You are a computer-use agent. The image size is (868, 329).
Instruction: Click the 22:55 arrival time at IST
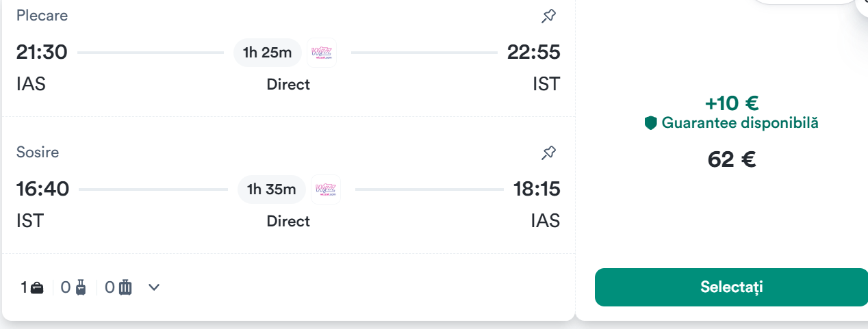pos(533,52)
